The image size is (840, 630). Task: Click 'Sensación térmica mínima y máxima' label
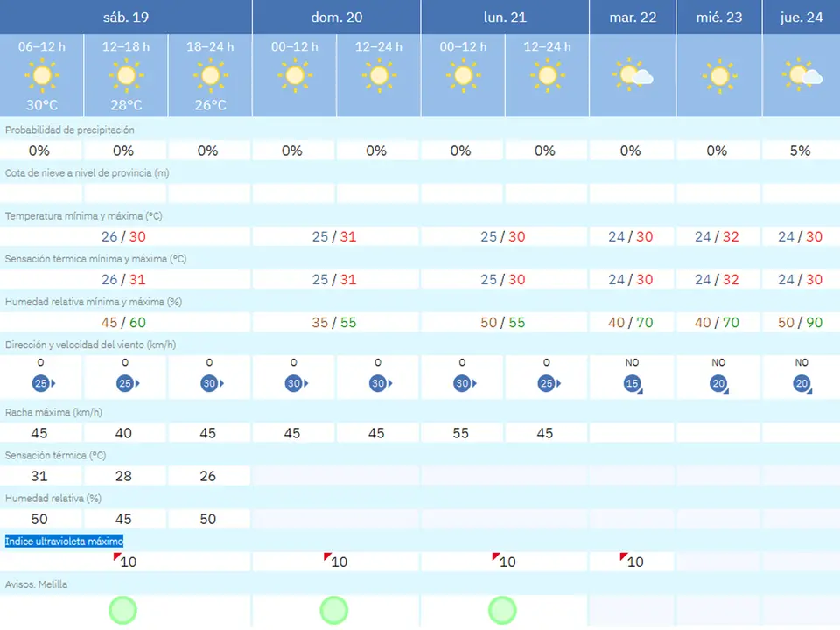click(96, 259)
